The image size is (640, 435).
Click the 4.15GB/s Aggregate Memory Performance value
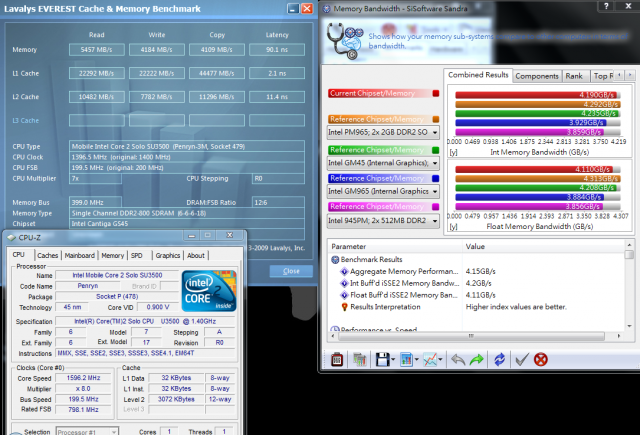(481, 271)
